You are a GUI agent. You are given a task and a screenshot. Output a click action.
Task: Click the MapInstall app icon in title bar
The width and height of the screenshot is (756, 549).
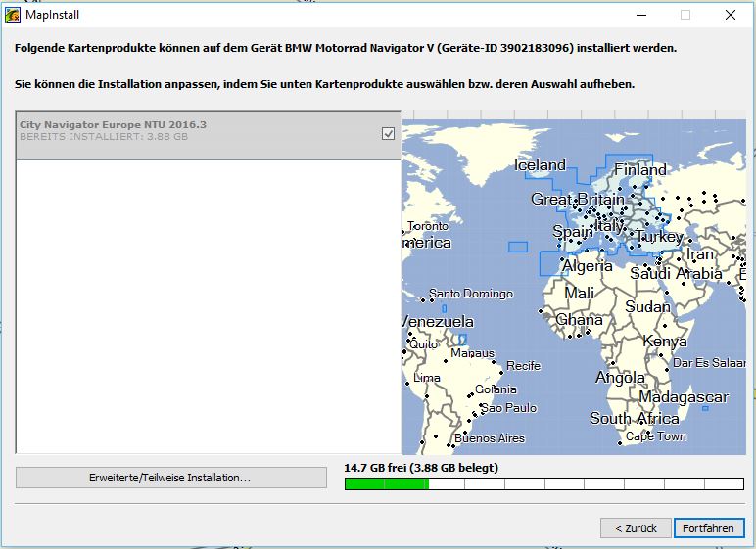click(13, 15)
